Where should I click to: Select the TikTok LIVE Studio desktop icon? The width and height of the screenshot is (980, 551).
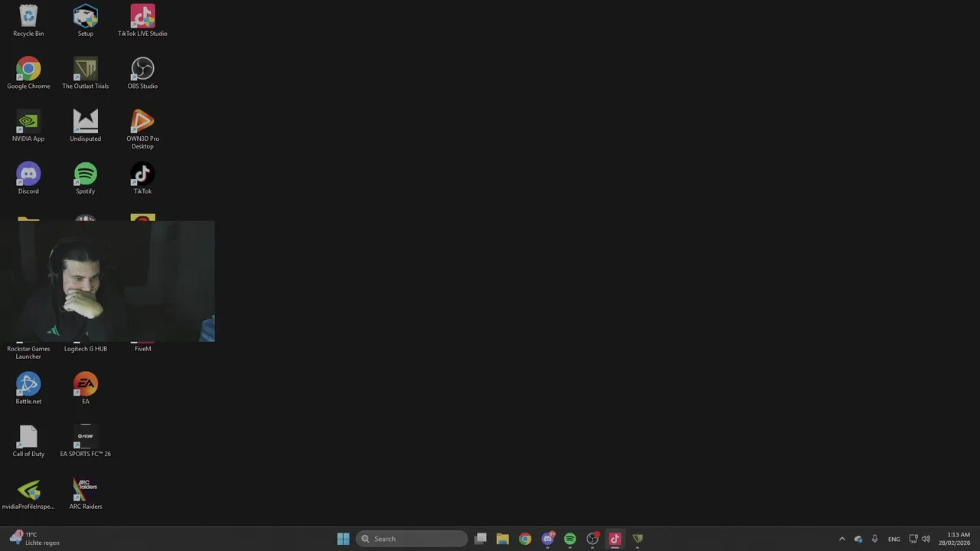[142, 21]
